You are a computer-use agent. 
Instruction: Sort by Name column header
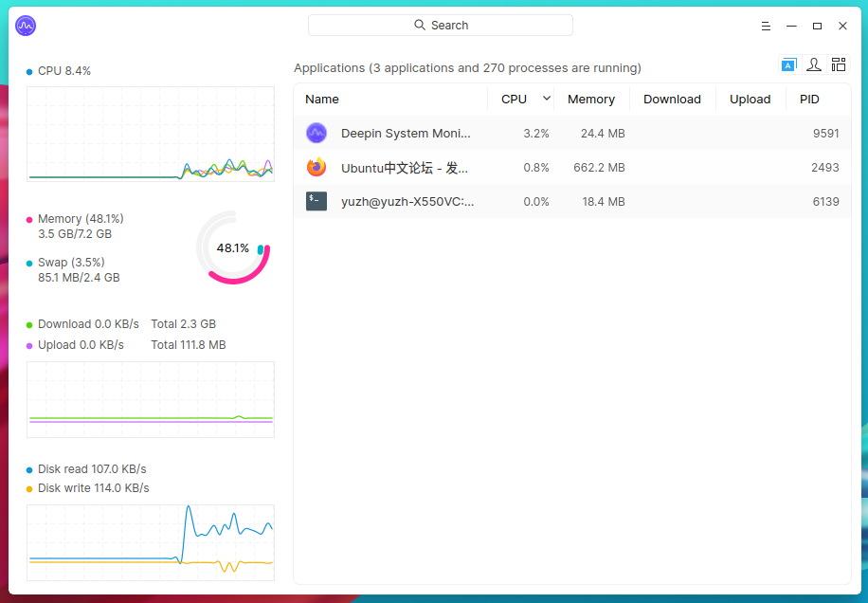321,100
